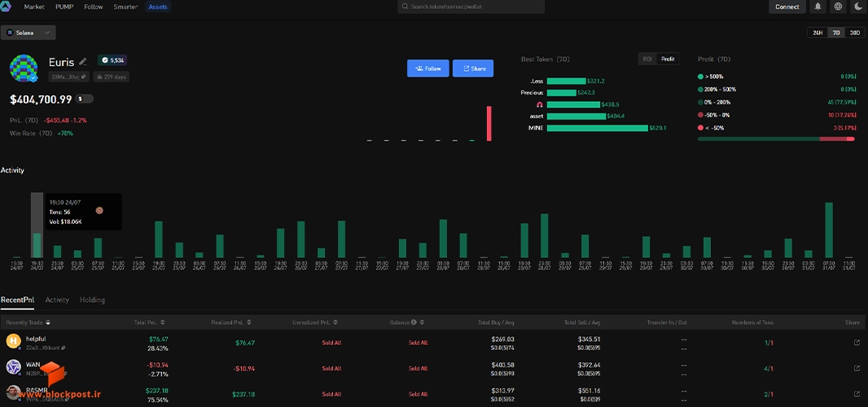
Task: Expand the Solana chain dropdown
Action: point(28,33)
